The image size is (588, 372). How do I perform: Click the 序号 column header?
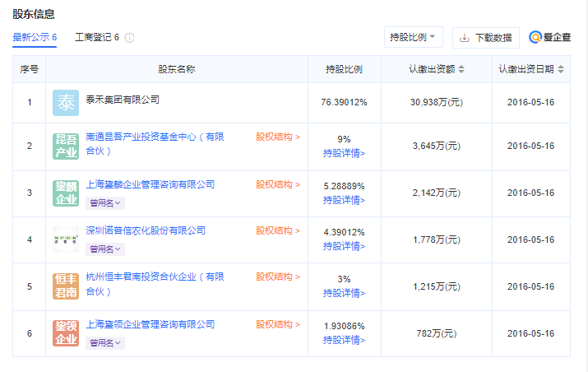coord(30,69)
